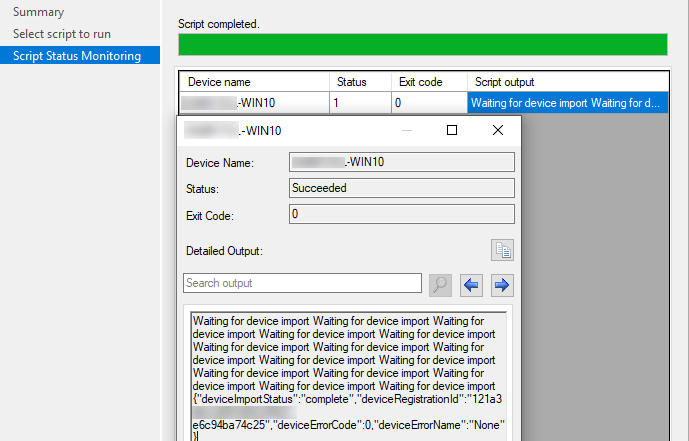Go to previous search result arrow
The image size is (689, 441).
coord(471,285)
